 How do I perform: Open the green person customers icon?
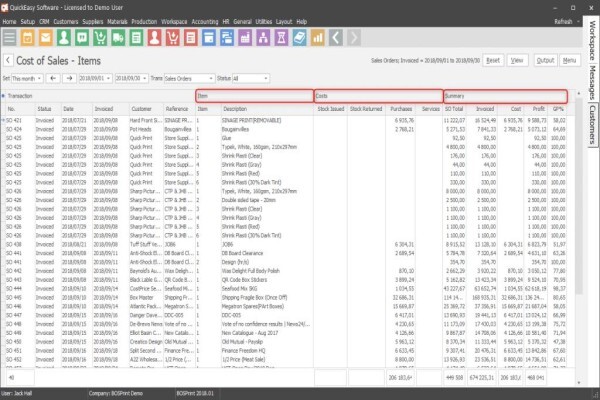pyautogui.click(x=64, y=38)
